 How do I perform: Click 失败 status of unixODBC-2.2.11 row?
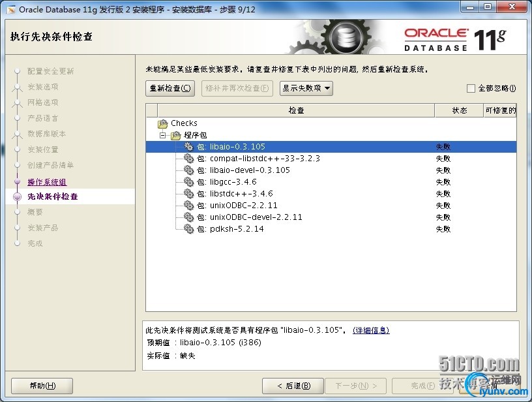tap(443, 206)
